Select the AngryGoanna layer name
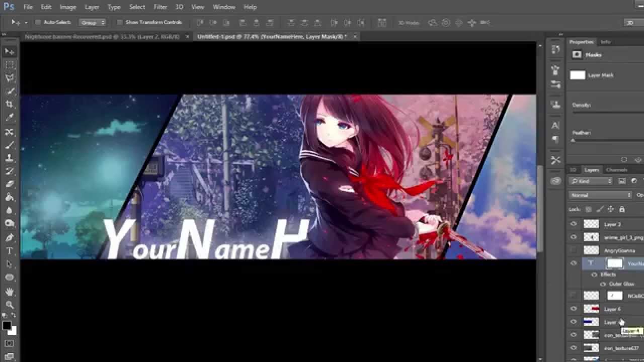Screen dimensions: 644x362 point(619,250)
